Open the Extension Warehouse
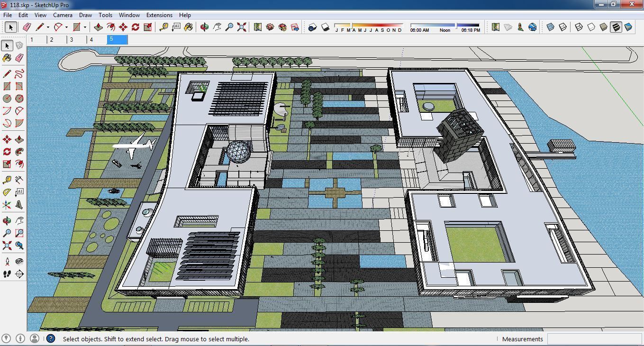Image resolution: width=644 pixels, height=346 pixels. (x=282, y=27)
